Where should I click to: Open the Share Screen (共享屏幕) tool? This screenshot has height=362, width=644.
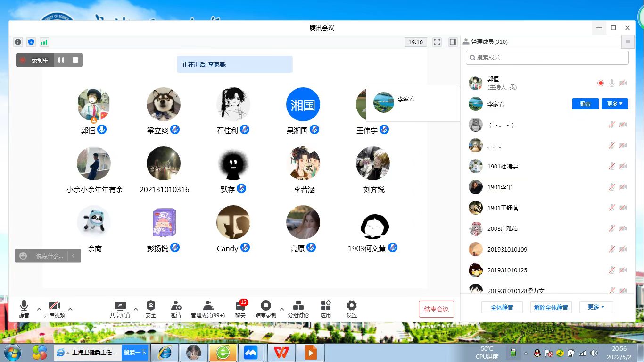[x=120, y=309]
